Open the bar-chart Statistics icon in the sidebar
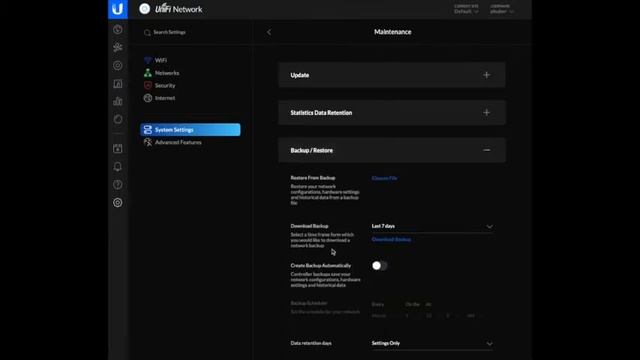Viewport: 640px width, 360px height. click(118, 101)
